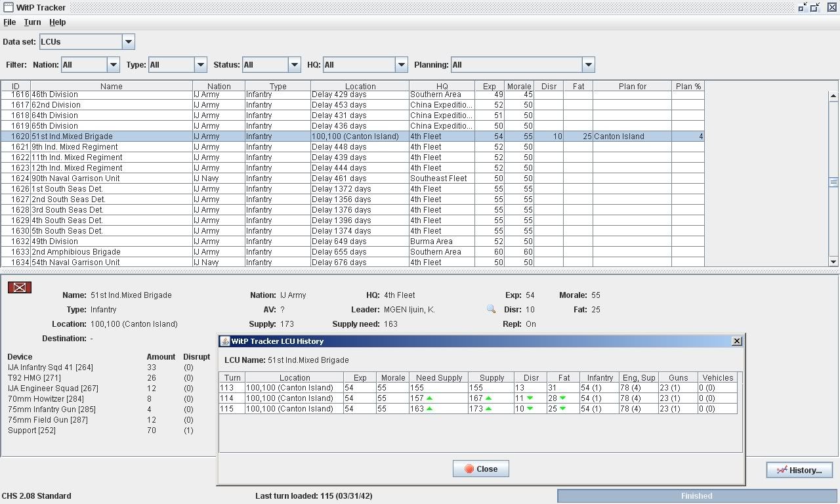Select the 3rd South Seas Det. row
Screen dimensions: 840x504
pyautogui.click(x=352, y=210)
